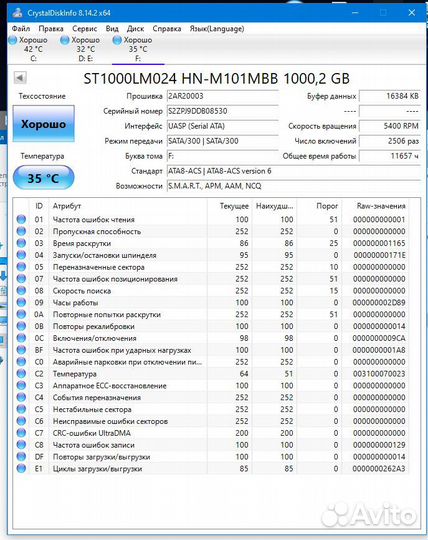Click status icon of Скорость поиска row
The width and height of the screenshot is (428, 540).
click(21, 291)
